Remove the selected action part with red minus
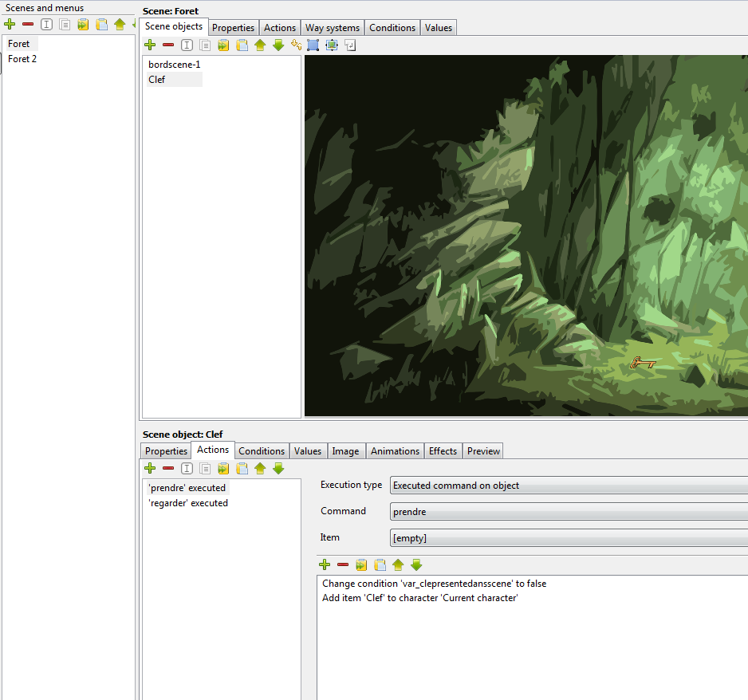The width and height of the screenshot is (748, 700). point(343,565)
